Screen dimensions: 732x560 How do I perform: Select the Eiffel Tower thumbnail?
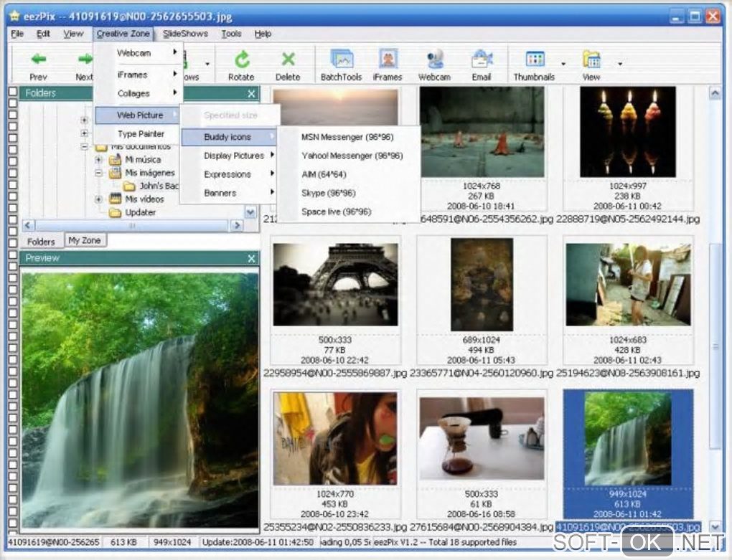pyautogui.click(x=335, y=283)
